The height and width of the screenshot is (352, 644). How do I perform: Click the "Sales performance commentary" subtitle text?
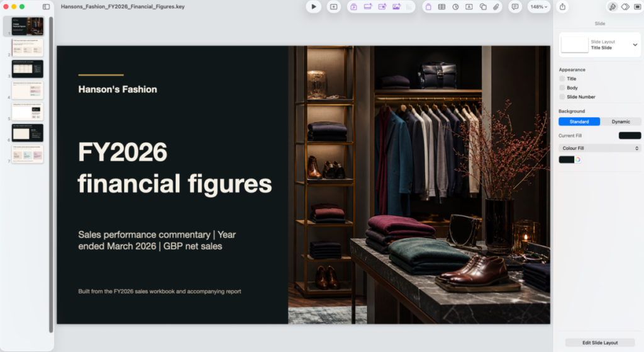pyautogui.click(x=157, y=241)
